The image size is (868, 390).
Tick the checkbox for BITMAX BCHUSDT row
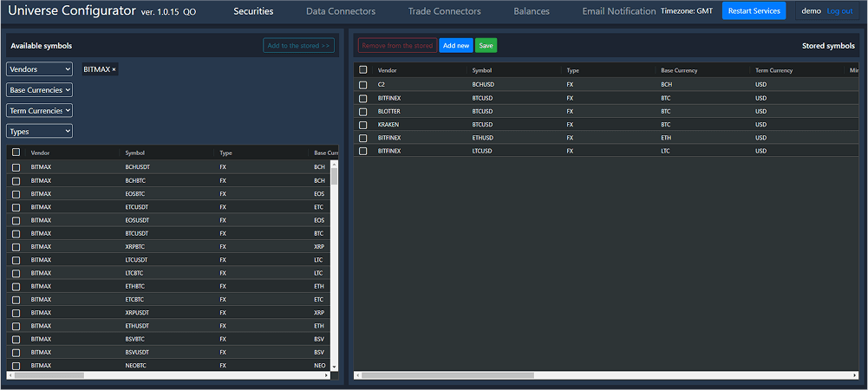(16, 167)
